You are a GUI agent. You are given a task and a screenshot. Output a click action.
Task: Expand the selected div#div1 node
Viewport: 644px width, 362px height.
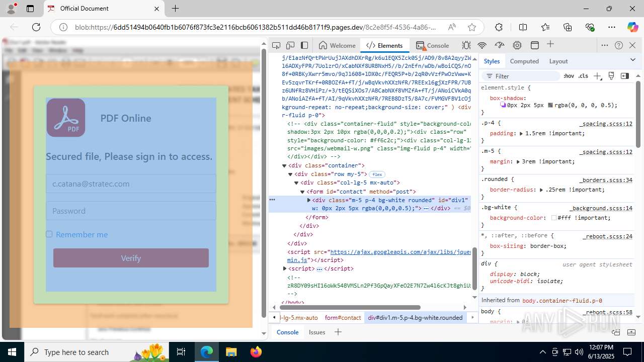pos(308,200)
